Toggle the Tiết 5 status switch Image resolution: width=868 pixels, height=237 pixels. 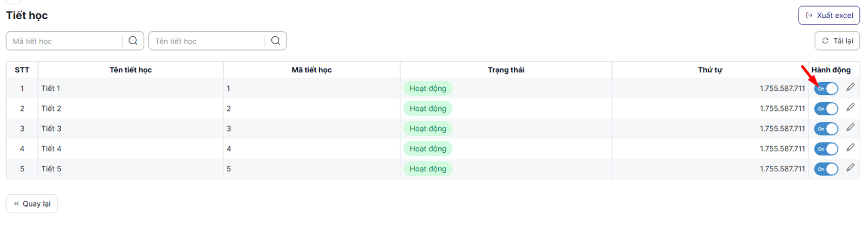point(826,169)
